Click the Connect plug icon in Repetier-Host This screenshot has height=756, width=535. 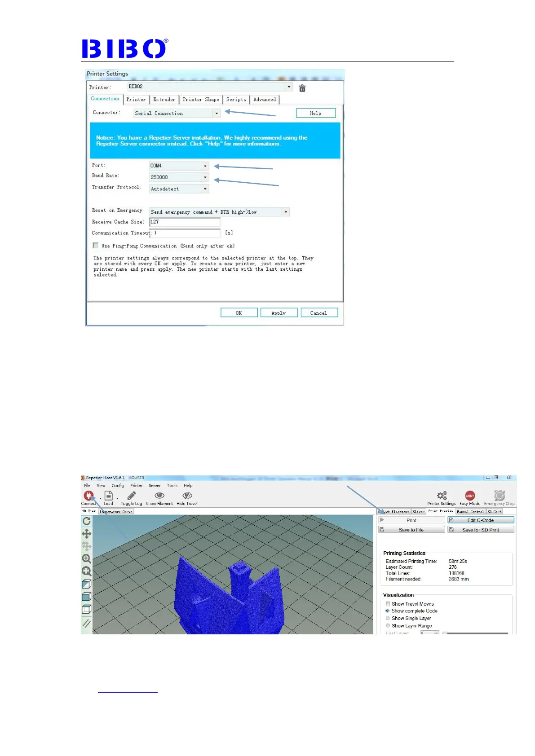tap(88, 496)
